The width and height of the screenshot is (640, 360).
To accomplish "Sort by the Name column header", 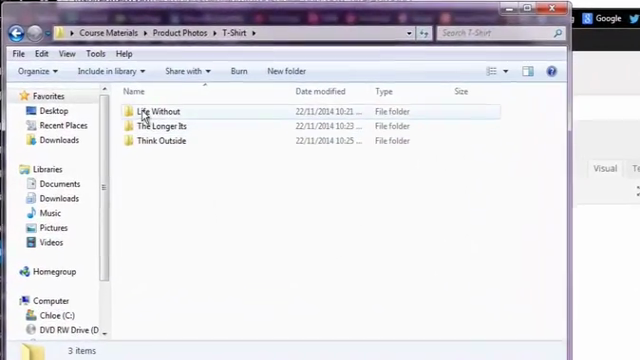I will (x=134, y=91).
